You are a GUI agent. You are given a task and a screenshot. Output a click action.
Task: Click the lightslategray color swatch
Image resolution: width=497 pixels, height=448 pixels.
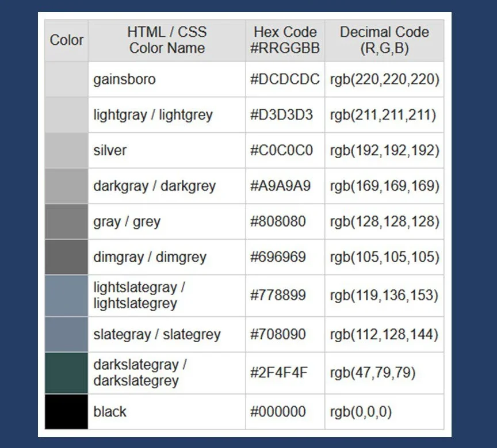[66, 296]
